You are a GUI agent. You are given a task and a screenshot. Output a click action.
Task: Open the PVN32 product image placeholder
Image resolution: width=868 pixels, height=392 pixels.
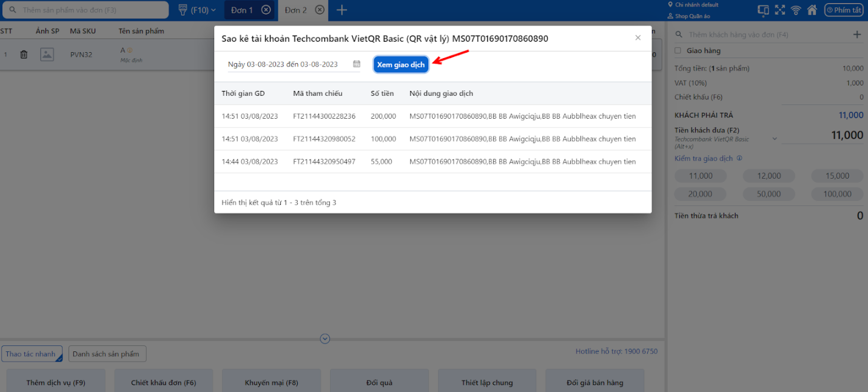(47, 55)
